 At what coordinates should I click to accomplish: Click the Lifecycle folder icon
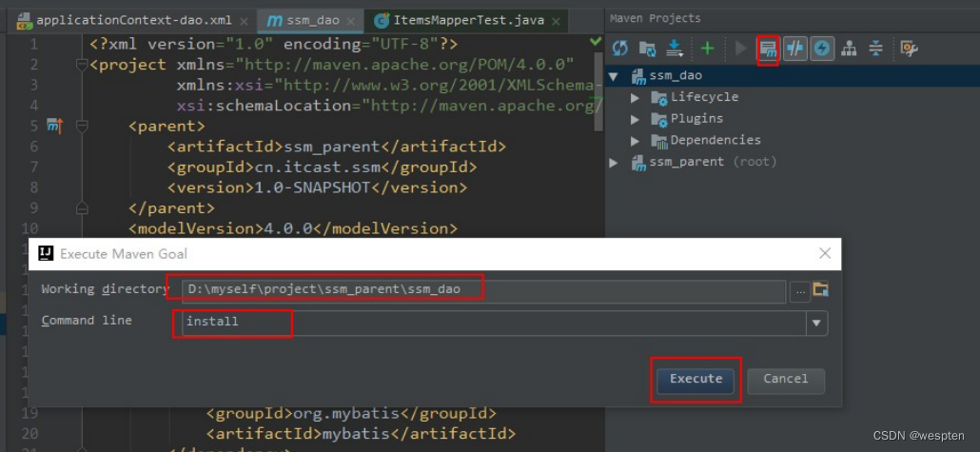tap(658, 98)
